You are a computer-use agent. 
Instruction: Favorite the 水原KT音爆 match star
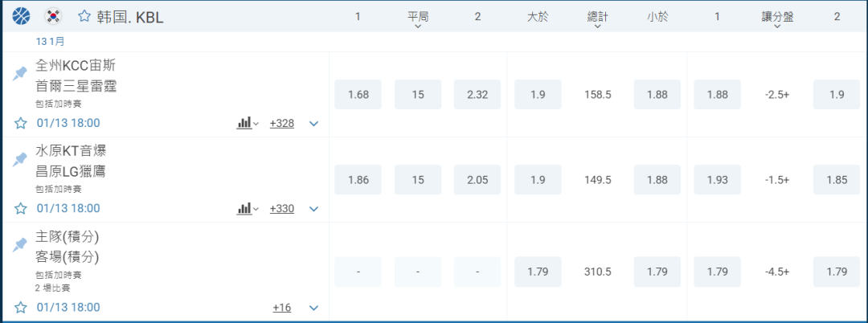(x=21, y=208)
